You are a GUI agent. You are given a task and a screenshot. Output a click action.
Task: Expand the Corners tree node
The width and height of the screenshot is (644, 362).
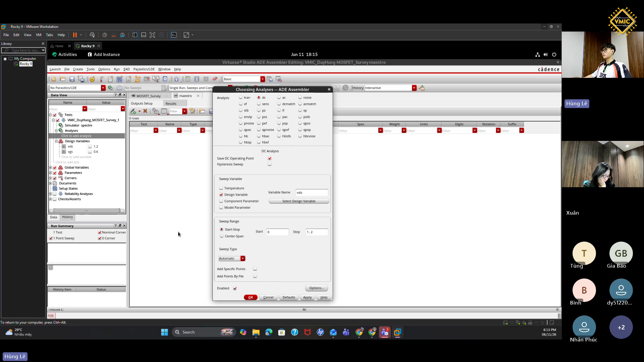51,178
